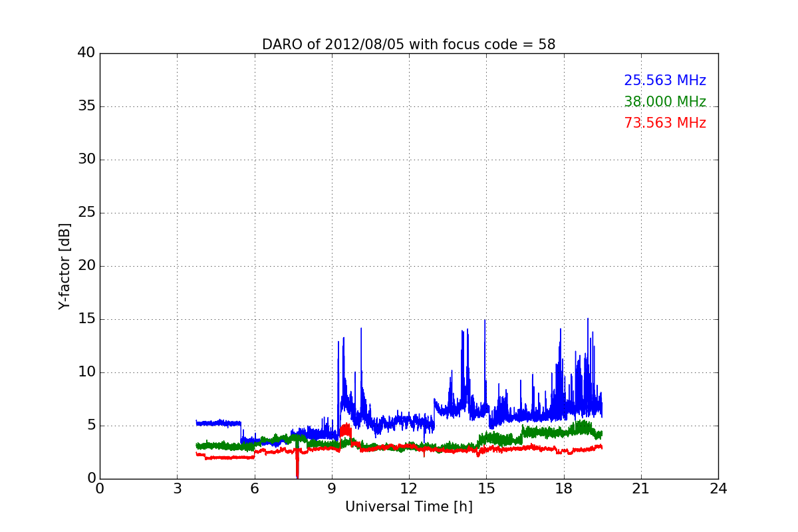798x532 pixels.
Task: Click the x-axis tick label 12
Action: [408, 489]
